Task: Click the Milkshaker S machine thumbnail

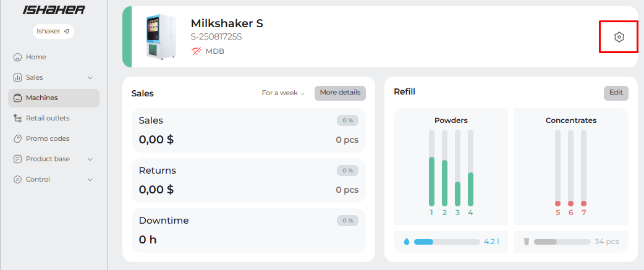Action: point(160,36)
